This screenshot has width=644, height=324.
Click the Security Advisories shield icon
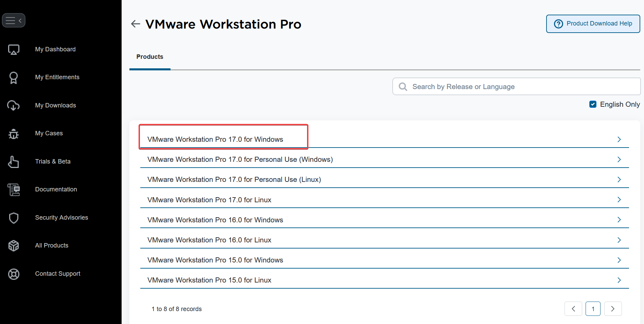pyautogui.click(x=14, y=218)
